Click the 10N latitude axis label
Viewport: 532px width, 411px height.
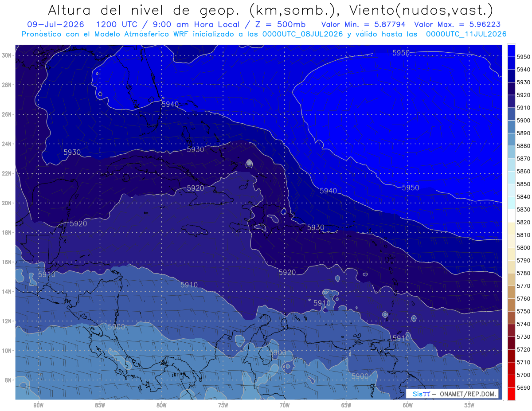coord(7,350)
